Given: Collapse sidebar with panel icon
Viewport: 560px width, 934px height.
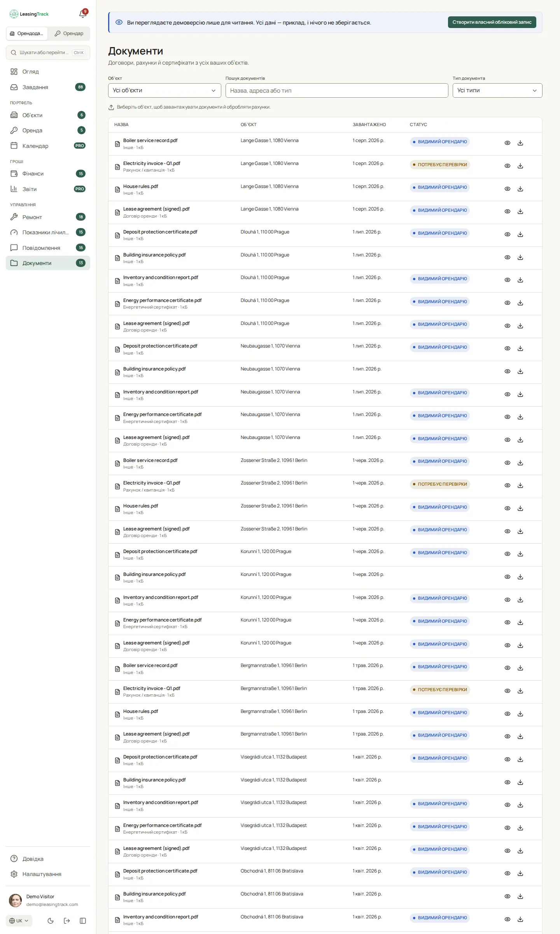Looking at the screenshot, I should point(83,921).
